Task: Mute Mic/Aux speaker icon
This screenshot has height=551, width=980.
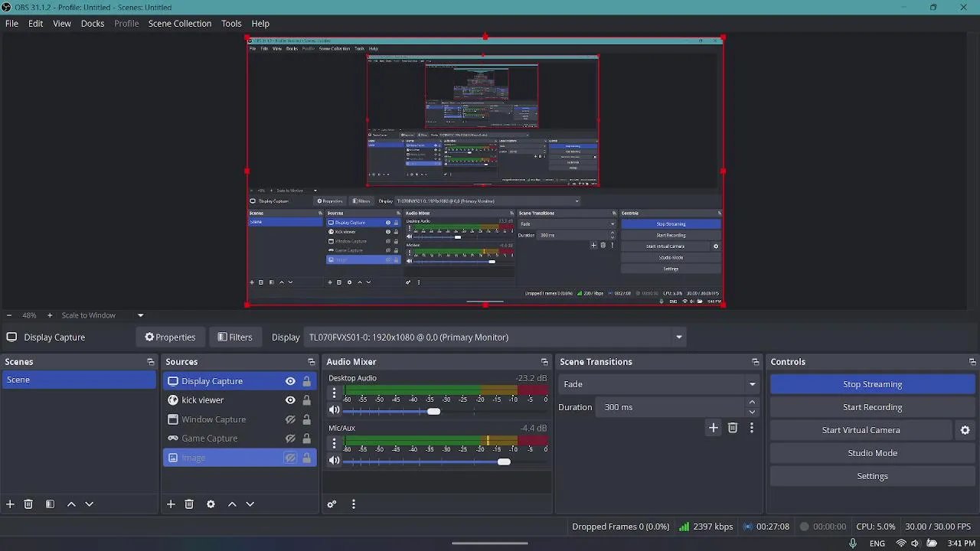Action: (x=334, y=461)
